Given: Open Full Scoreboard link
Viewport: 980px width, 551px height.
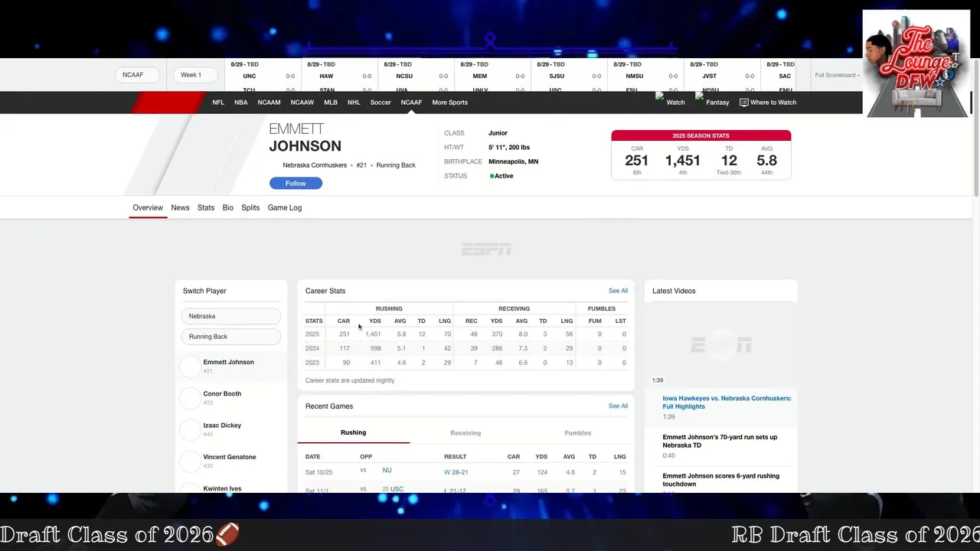Looking at the screenshot, I should point(837,75).
